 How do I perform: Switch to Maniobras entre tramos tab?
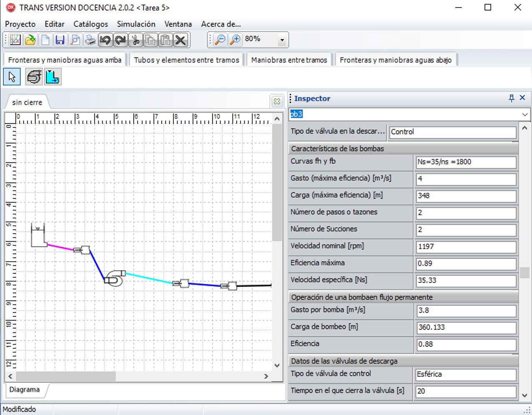pos(289,60)
